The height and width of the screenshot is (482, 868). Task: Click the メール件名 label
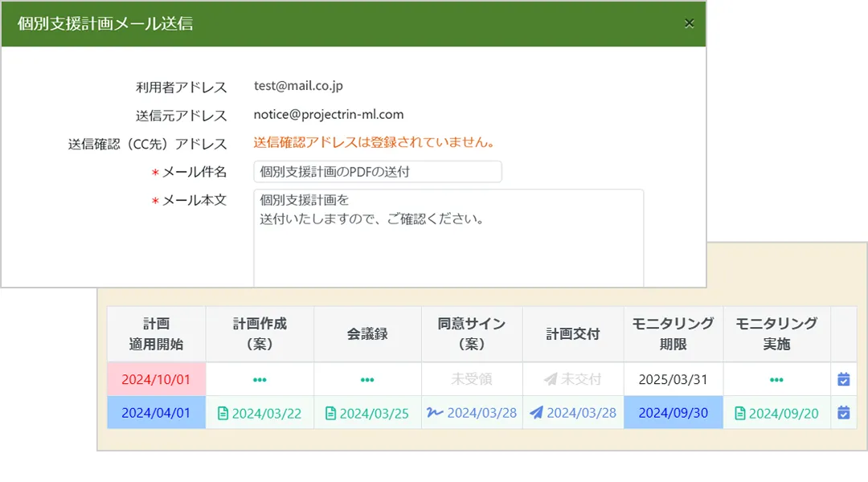coord(194,172)
